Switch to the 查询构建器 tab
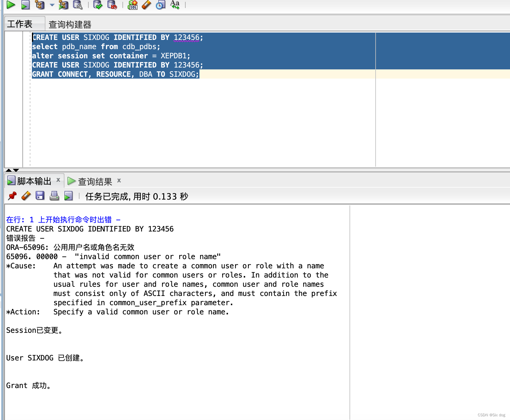This screenshot has width=510, height=420. click(x=70, y=24)
